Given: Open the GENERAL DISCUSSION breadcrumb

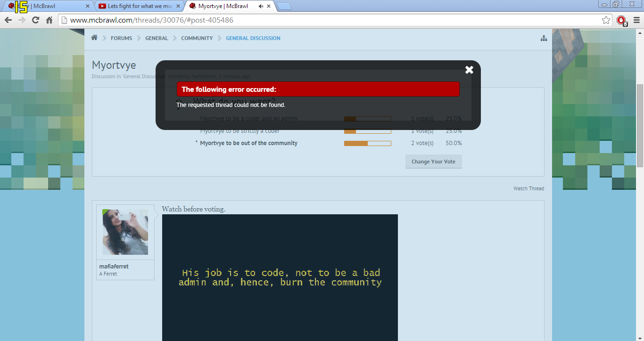Looking at the screenshot, I should point(253,38).
